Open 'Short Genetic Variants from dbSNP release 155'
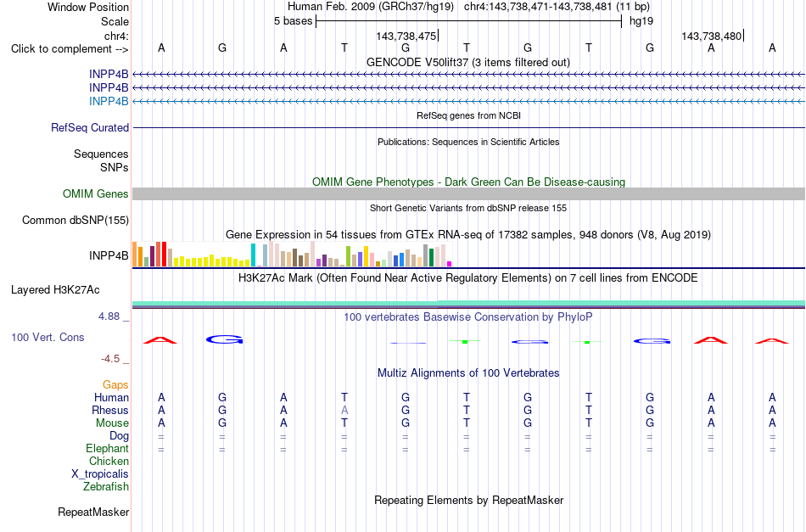 coord(468,208)
